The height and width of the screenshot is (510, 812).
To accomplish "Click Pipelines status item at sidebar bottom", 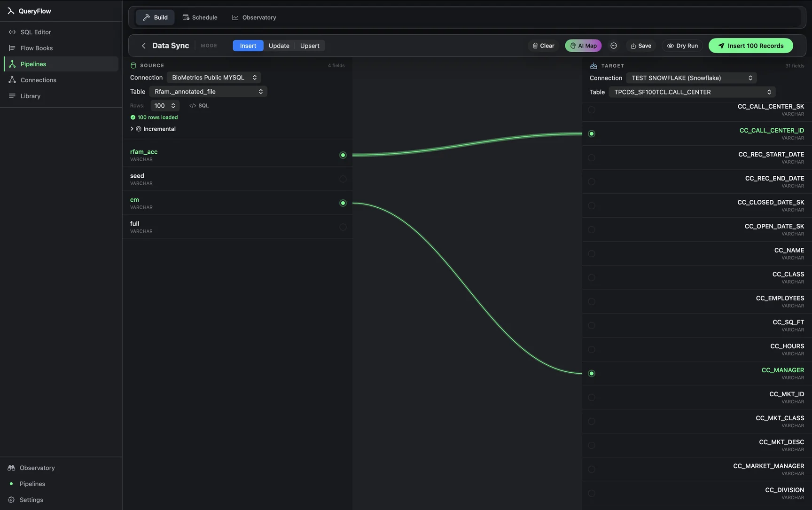I will coord(61,484).
